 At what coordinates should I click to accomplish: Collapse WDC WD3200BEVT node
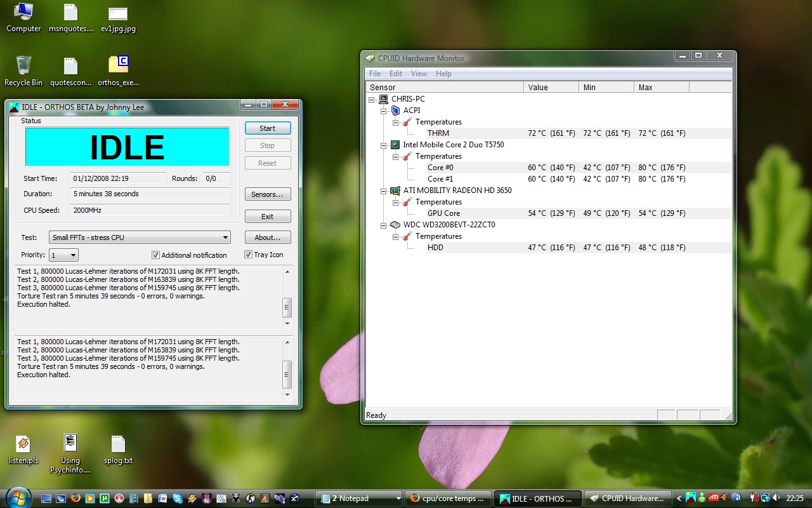[384, 225]
